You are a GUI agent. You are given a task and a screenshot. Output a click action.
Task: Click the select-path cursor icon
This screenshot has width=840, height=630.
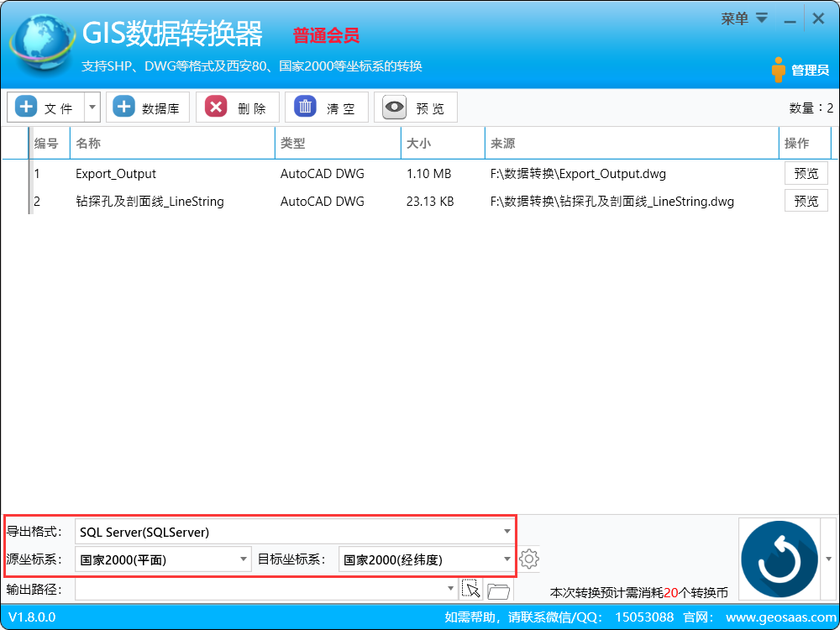[x=471, y=590]
